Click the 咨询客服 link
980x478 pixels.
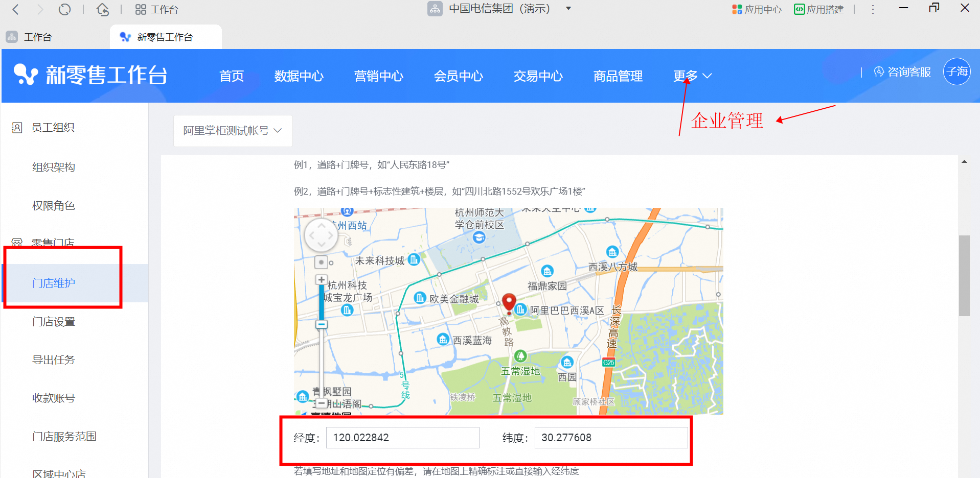[902, 72]
